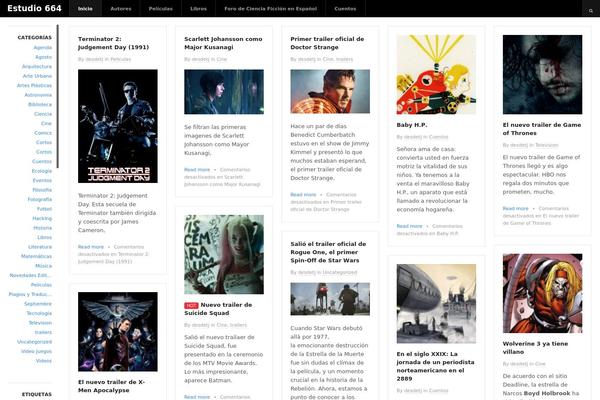Select the Música category
600x400 pixels.
[x=44, y=266]
